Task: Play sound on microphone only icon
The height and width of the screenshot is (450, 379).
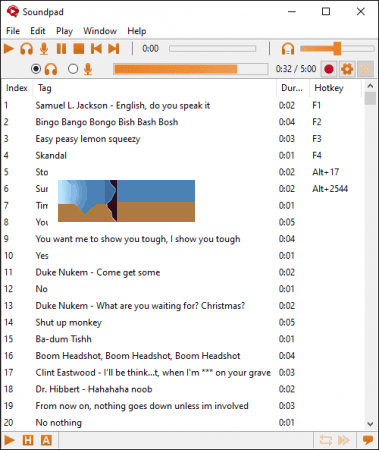Action: tap(44, 49)
